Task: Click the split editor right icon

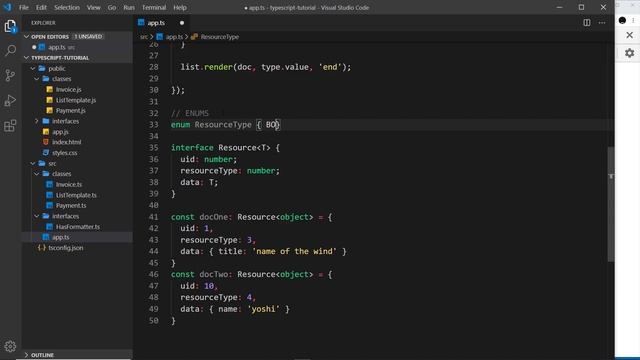Action: point(587,23)
